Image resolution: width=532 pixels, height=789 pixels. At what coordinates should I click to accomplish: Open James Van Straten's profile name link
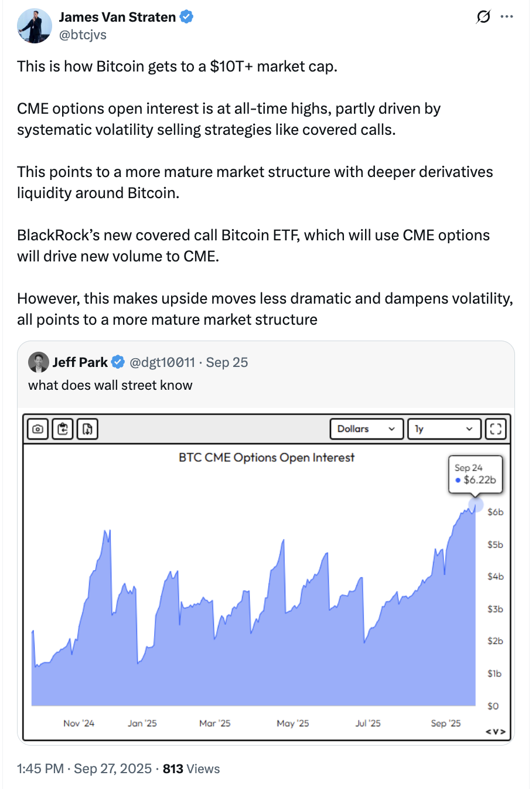117,17
